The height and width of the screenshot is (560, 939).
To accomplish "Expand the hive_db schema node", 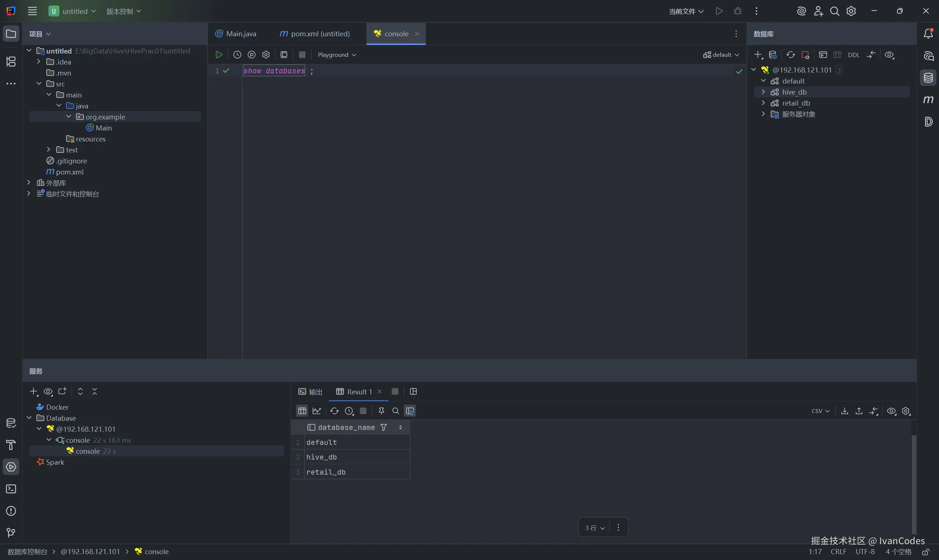I will click(x=763, y=92).
